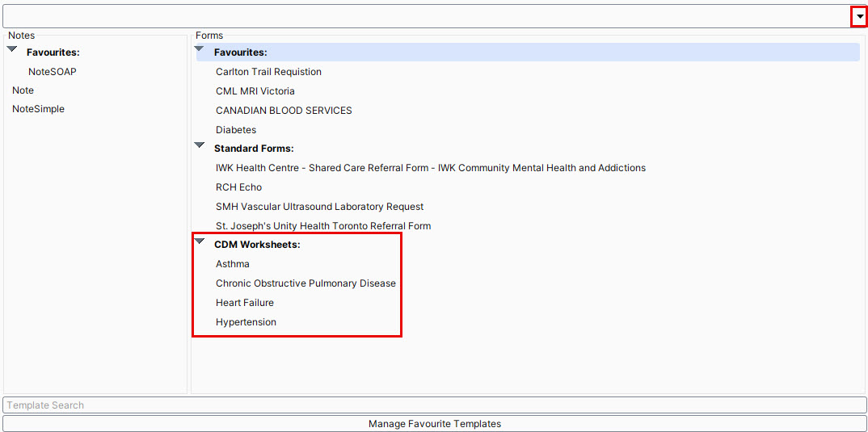
Task: Click the Template Search field
Action: click(434, 405)
